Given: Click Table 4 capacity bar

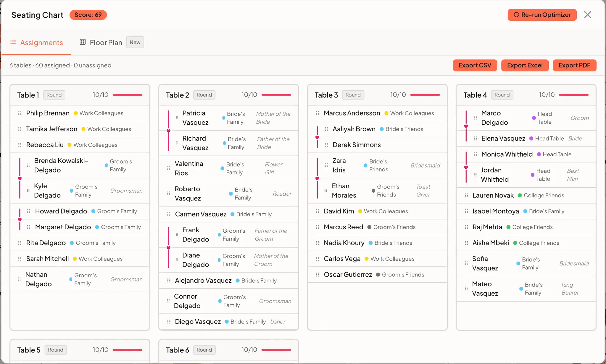Looking at the screenshot, I should point(574,95).
